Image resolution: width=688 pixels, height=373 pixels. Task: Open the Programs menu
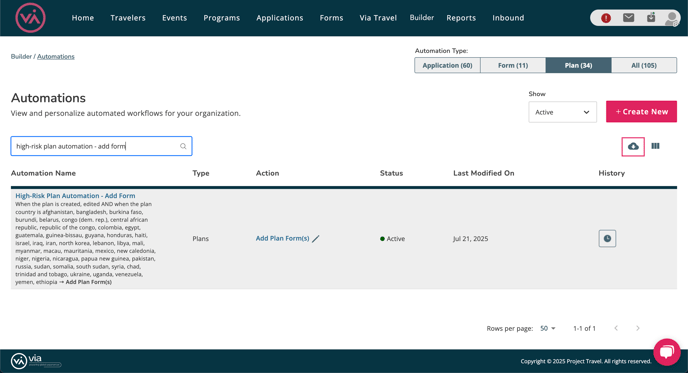[x=222, y=18]
